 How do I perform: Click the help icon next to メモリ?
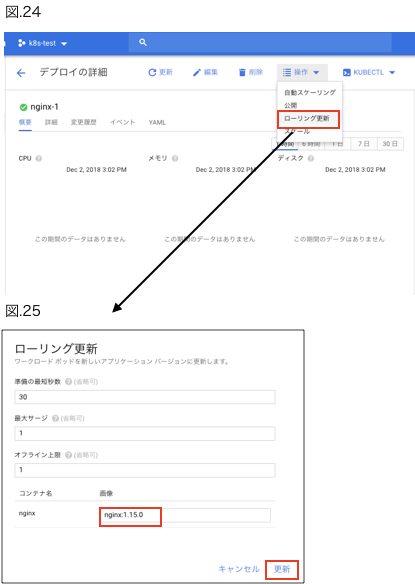pyautogui.click(x=175, y=158)
